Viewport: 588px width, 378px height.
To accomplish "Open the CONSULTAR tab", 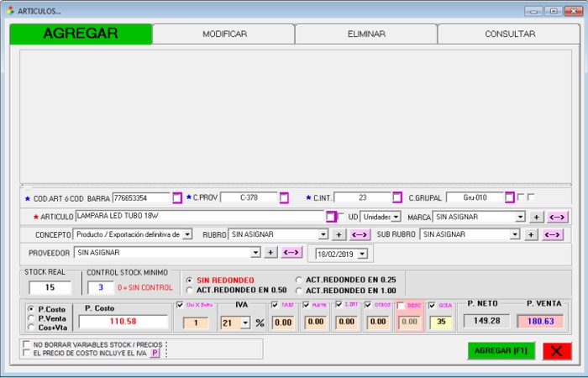I will coord(509,34).
